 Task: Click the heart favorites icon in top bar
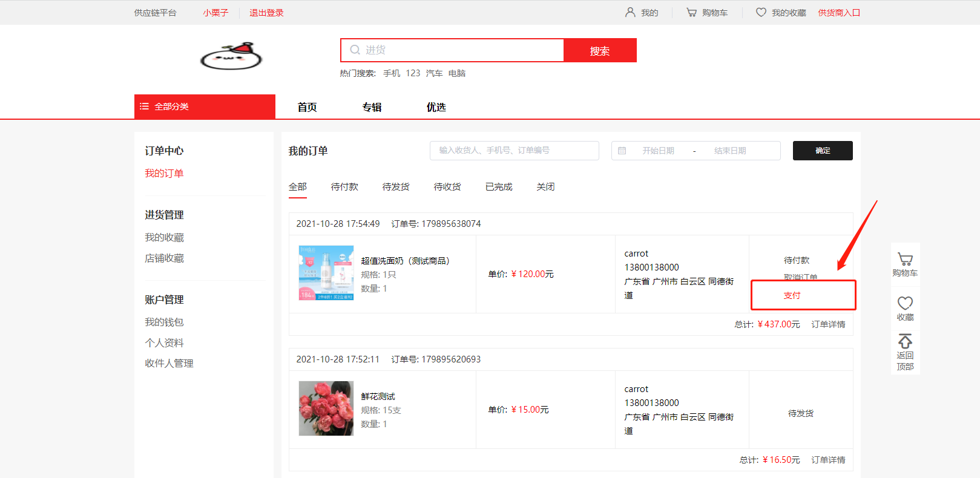coord(761,12)
